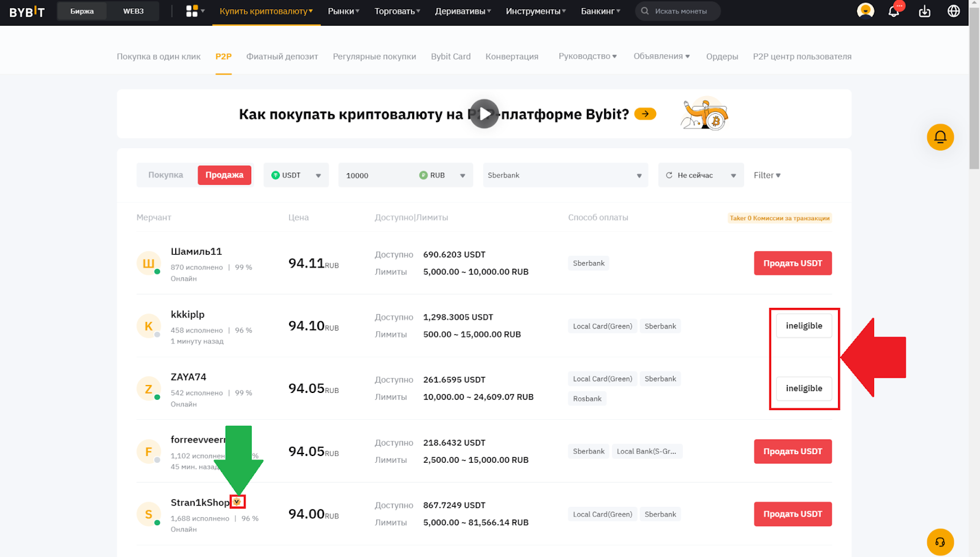Open merchant Stran1kShop profile link
Screen dimensions: 980x557
(x=200, y=503)
